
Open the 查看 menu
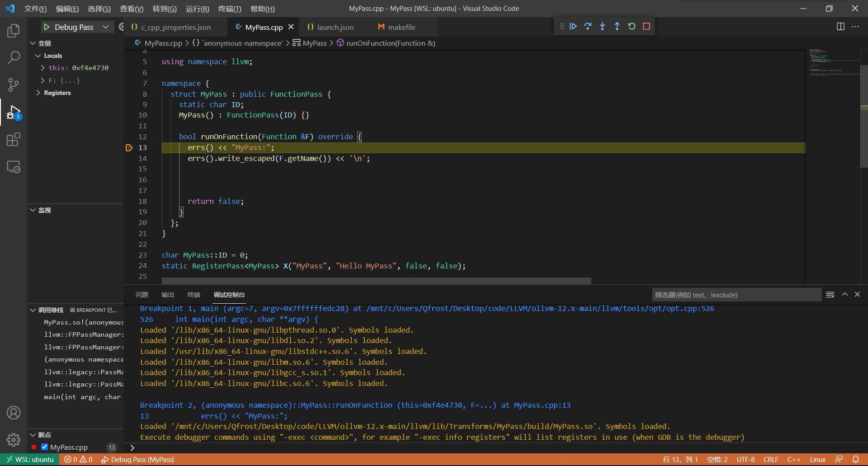tap(132, 9)
